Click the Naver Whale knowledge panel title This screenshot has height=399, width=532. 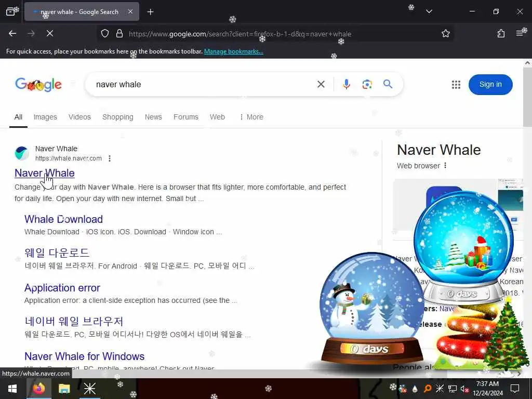438,150
